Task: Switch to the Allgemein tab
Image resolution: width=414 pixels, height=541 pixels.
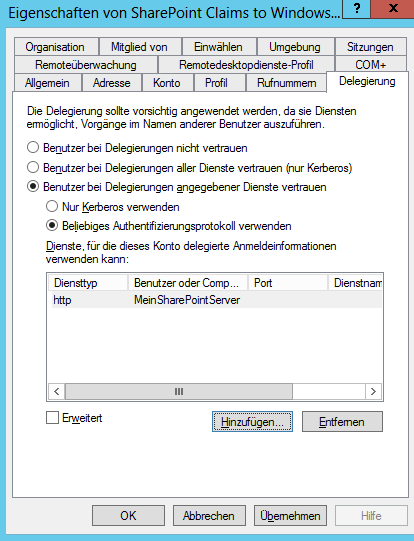Action: [47, 83]
